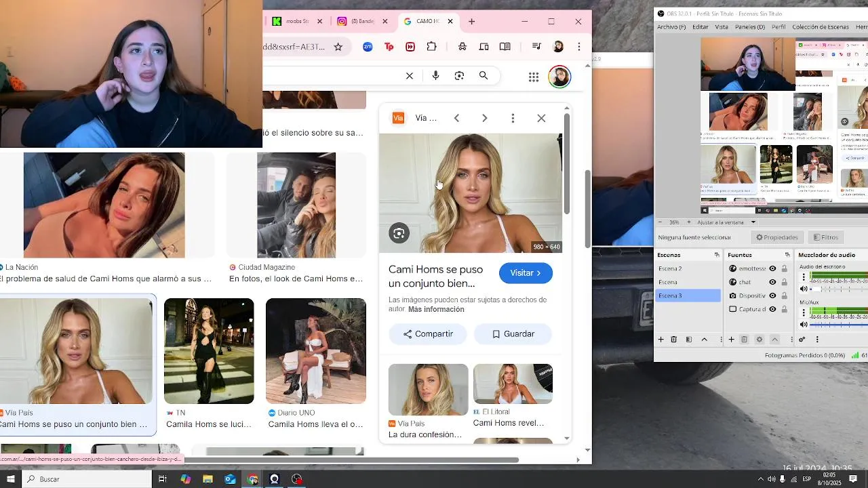868x488 pixels.
Task: Open Chrome reading mode book icon
Action: tap(505, 47)
